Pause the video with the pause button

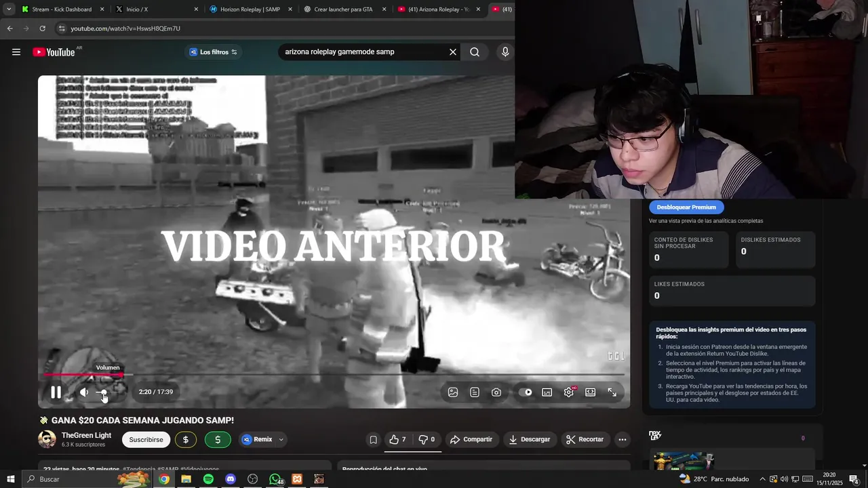click(x=56, y=392)
